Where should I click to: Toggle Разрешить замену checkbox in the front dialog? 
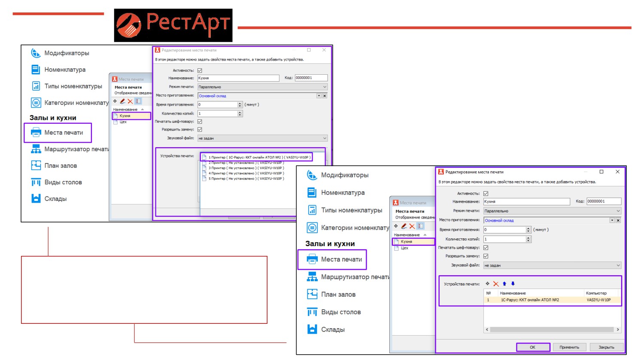[x=486, y=256]
